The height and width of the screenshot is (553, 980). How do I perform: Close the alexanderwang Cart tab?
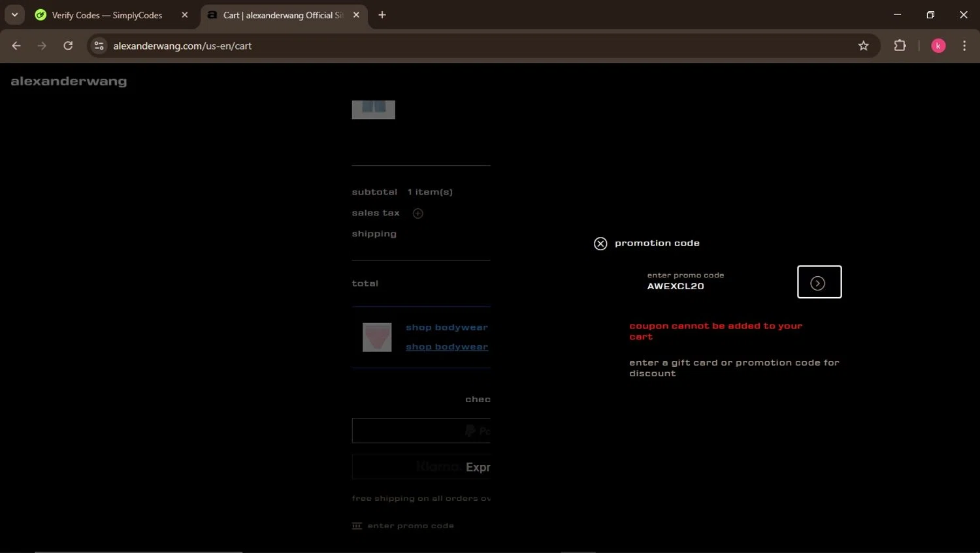click(356, 15)
